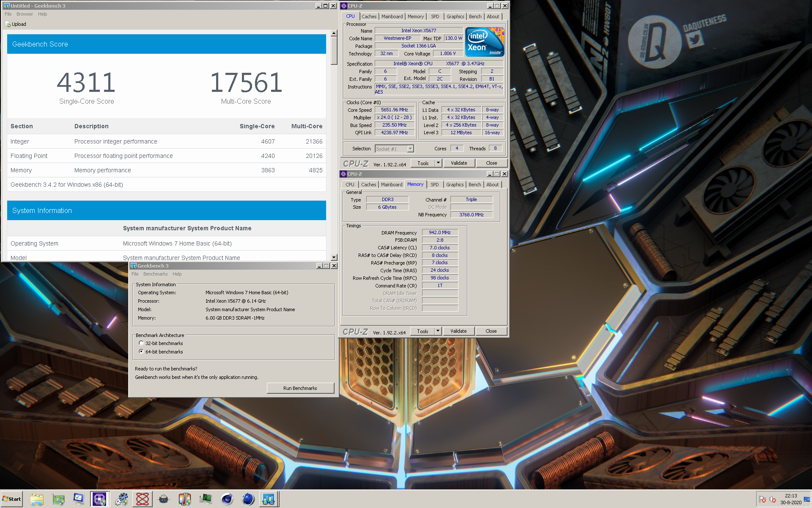Open Help menu in Untitled Geekbench window
812x508 pixels.
click(x=42, y=14)
